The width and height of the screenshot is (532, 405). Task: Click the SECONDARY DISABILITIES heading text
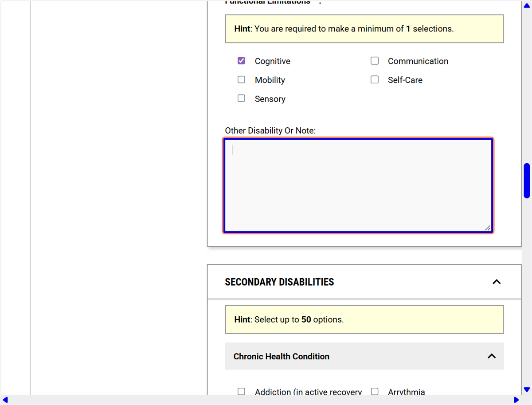tap(279, 282)
